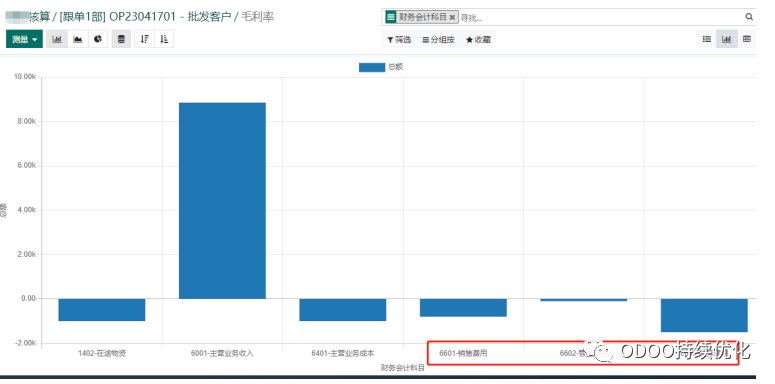Click the 6001-主营业务收入 axis label
This screenshot has width=775, height=384.
click(x=222, y=353)
